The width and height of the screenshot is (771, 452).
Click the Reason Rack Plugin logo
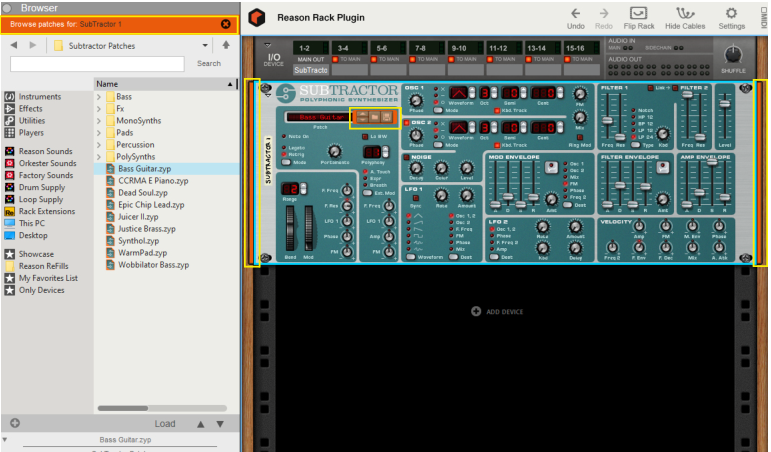point(257,18)
